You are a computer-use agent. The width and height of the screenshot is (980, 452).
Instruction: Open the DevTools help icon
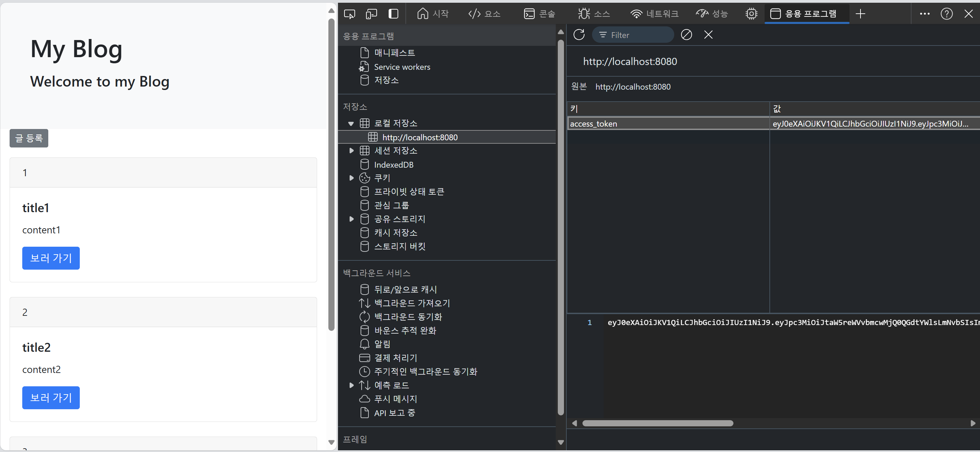[x=946, y=14]
